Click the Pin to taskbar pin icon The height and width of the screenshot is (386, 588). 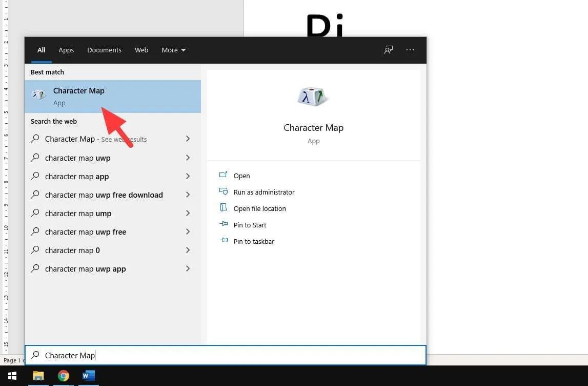224,240
